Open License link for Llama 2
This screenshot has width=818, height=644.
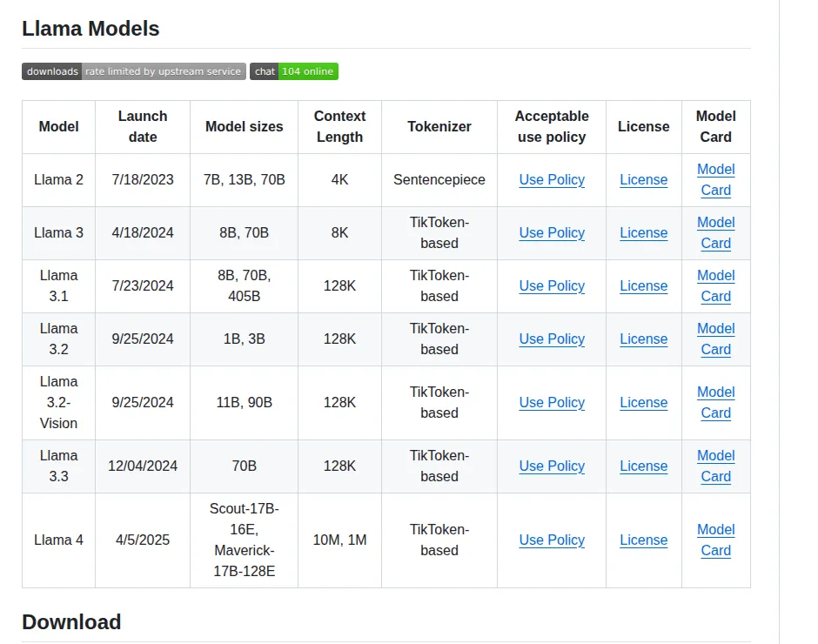coord(643,179)
